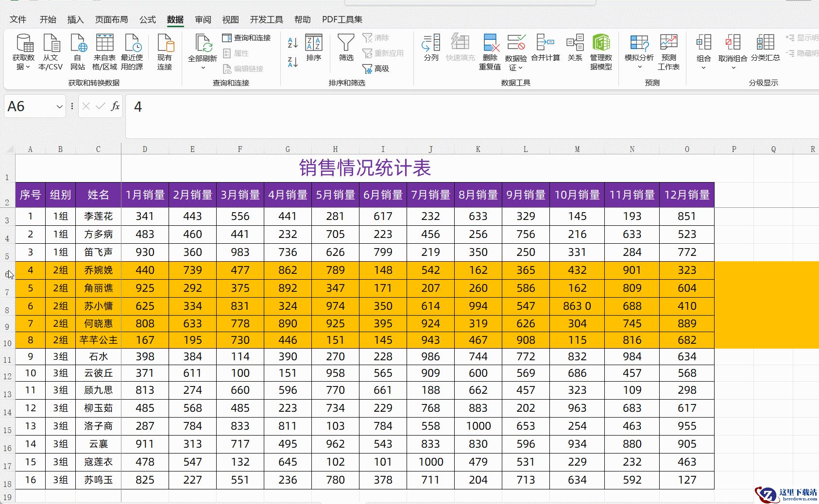Image resolution: width=819 pixels, height=504 pixels.
Task: Click the 分类汇总 subtotal icon
Action: click(x=766, y=43)
